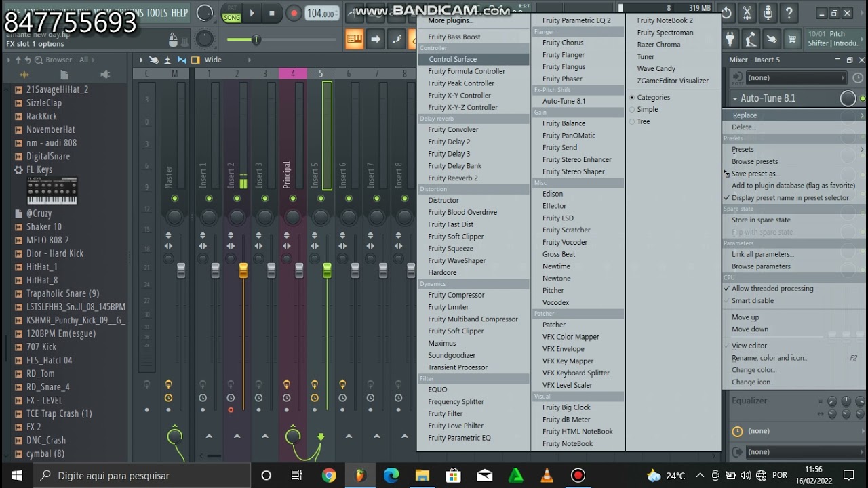
Task: Click More plugins... at list top
Action: (x=450, y=20)
